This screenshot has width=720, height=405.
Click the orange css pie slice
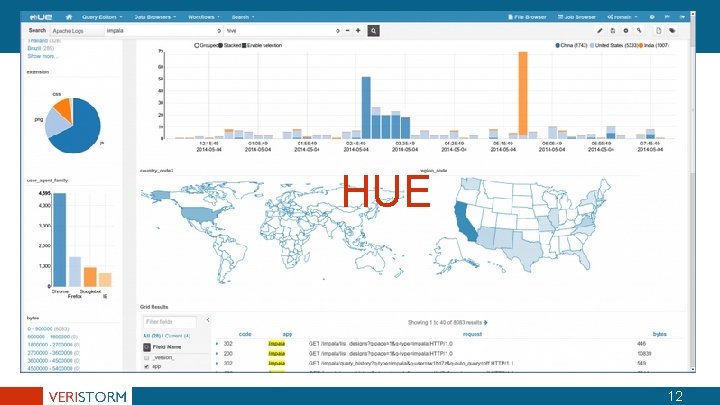(x=65, y=109)
